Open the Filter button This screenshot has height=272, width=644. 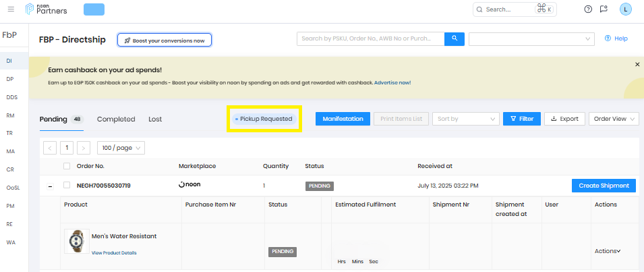point(522,119)
